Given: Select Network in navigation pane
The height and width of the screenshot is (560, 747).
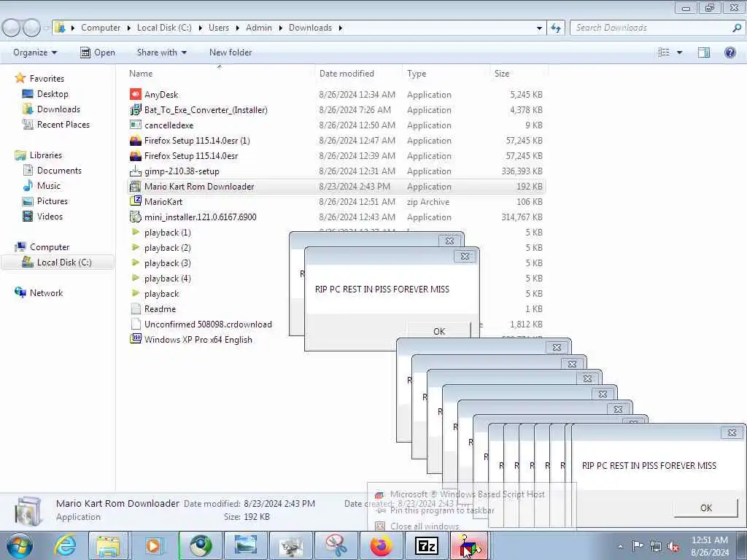Looking at the screenshot, I should point(46,293).
